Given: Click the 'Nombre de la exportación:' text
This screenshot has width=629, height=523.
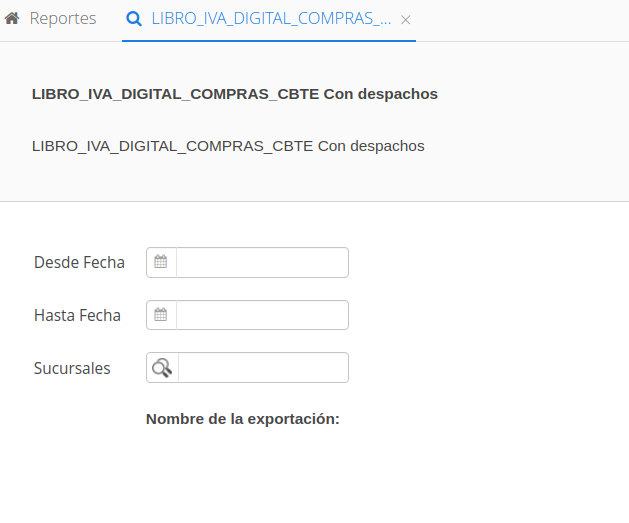Looking at the screenshot, I should [243, 419].
